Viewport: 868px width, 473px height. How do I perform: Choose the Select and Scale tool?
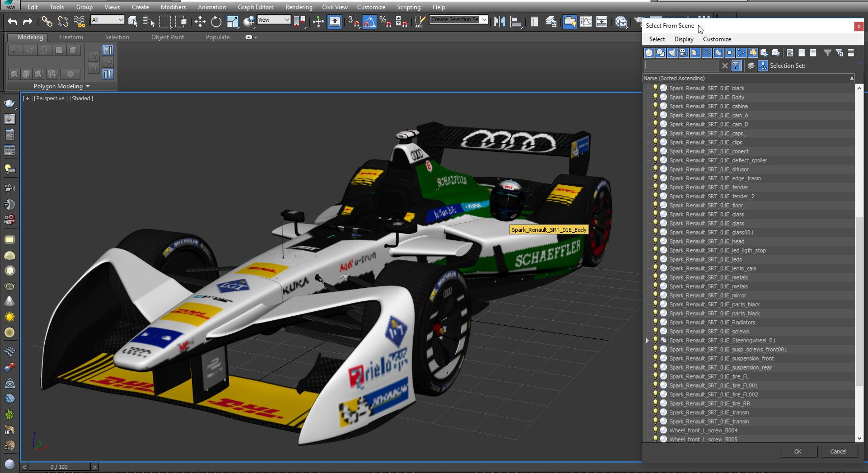pyautogui.click(x=232, y=21)
